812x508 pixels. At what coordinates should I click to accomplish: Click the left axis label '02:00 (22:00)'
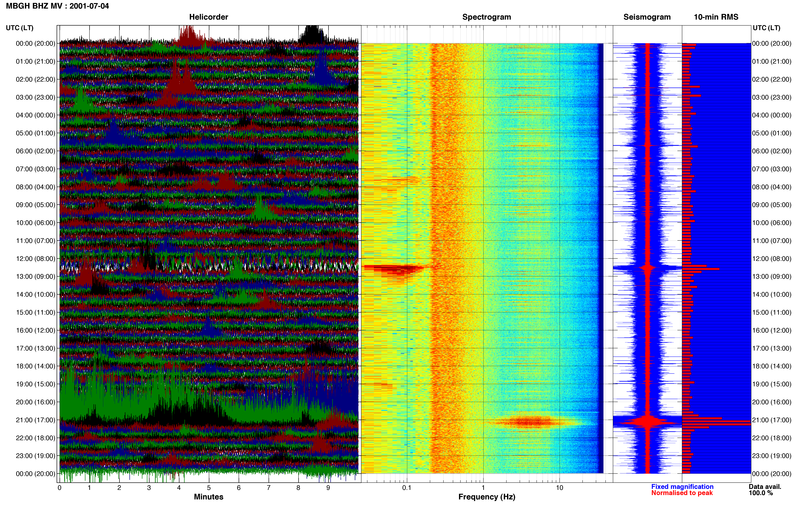tap(36, 79)
